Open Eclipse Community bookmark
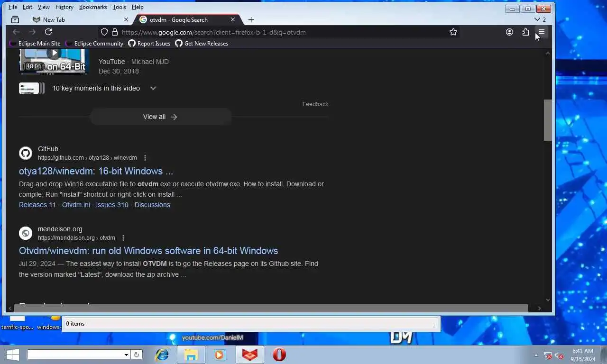This screenshot has height=364, width=607. 94,44
